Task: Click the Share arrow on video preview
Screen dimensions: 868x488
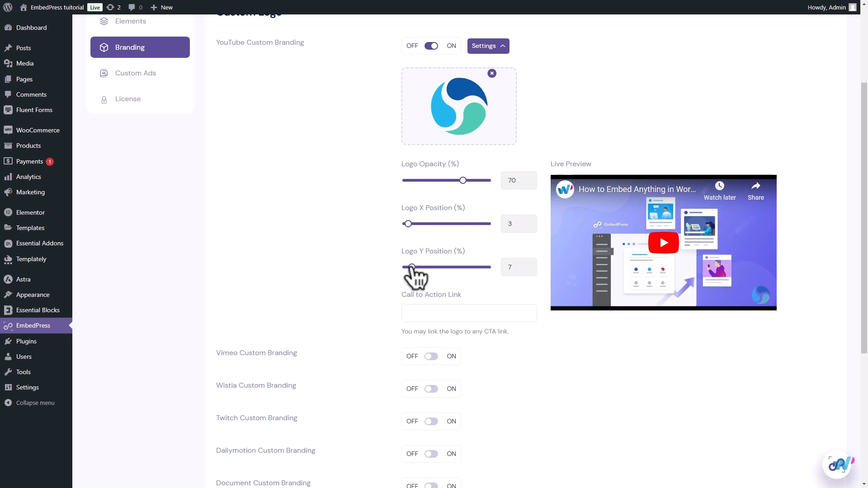Action: [755, 186]
